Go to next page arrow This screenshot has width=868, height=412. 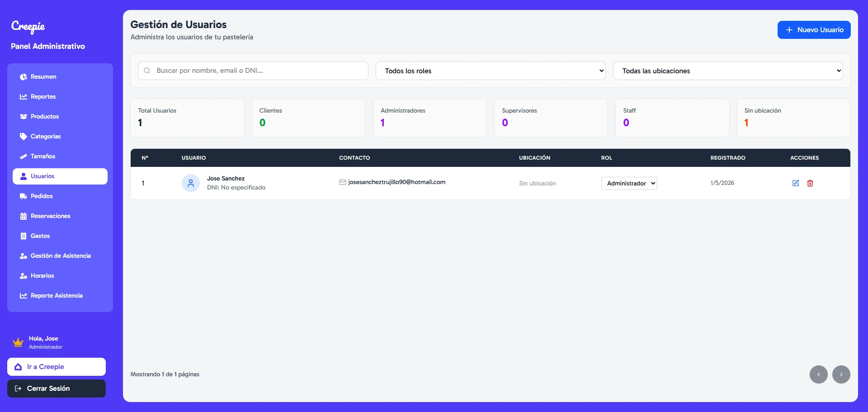[841, 374]
